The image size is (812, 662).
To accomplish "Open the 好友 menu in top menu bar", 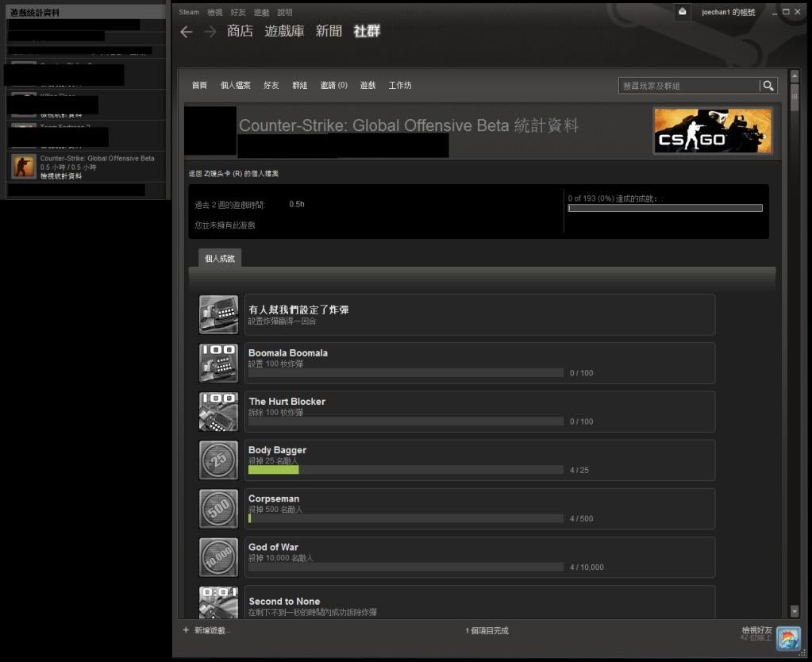I will (238, 12).
